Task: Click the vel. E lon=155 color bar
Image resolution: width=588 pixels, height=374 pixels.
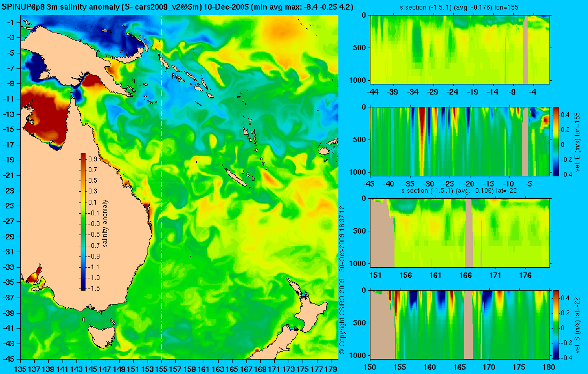Action: (x=556, y=141)
